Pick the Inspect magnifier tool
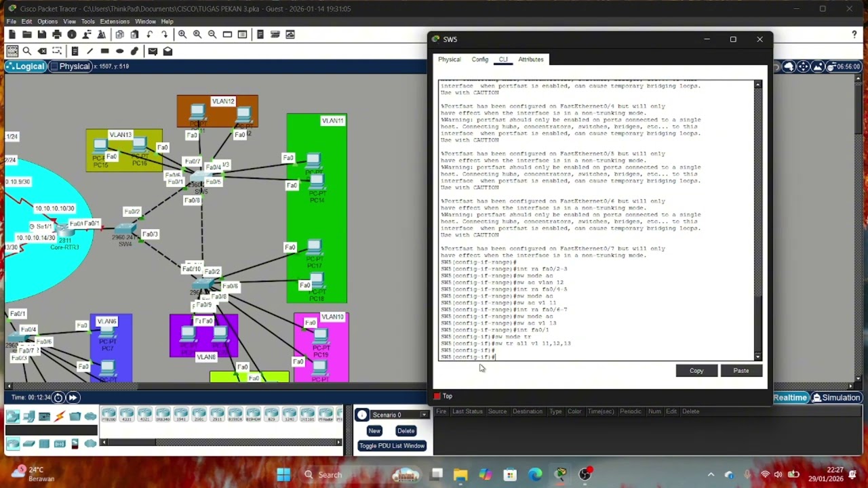The height and width of the screenshot is (488, 868). tap(27, 51)
